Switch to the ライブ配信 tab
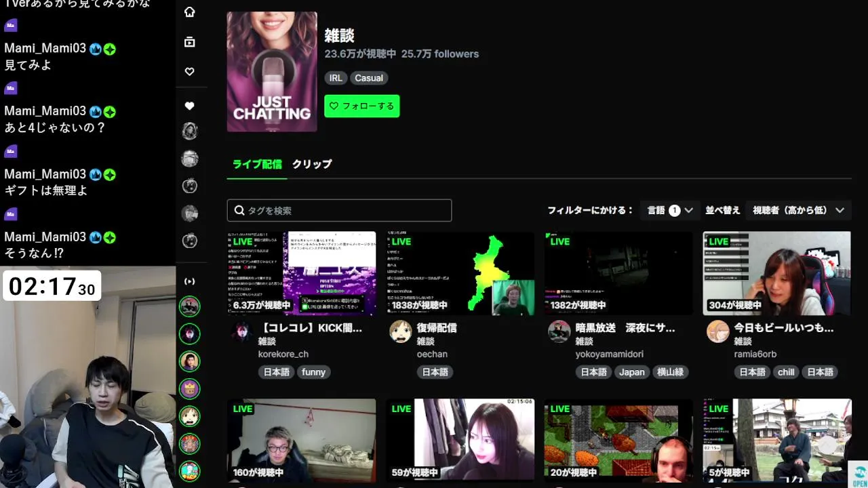 257,164
